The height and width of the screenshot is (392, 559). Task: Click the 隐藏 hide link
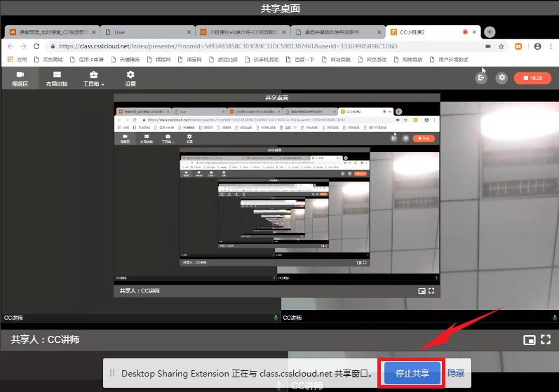(456, 373)
